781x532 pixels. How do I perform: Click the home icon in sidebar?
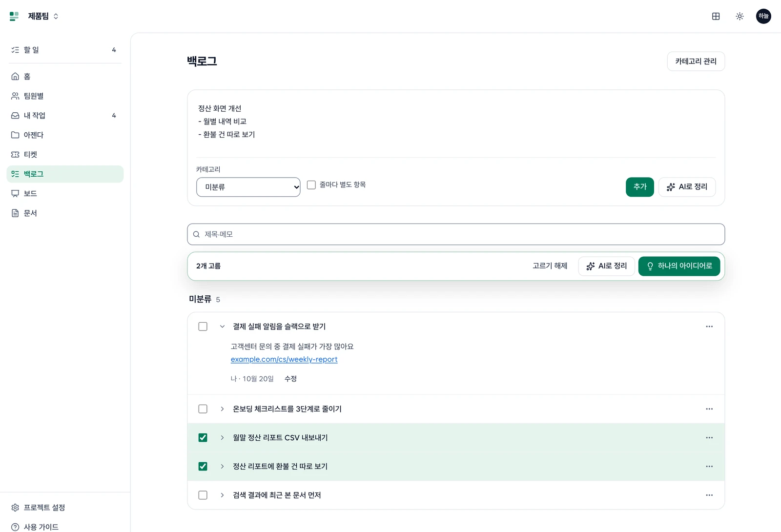[15, 77]
